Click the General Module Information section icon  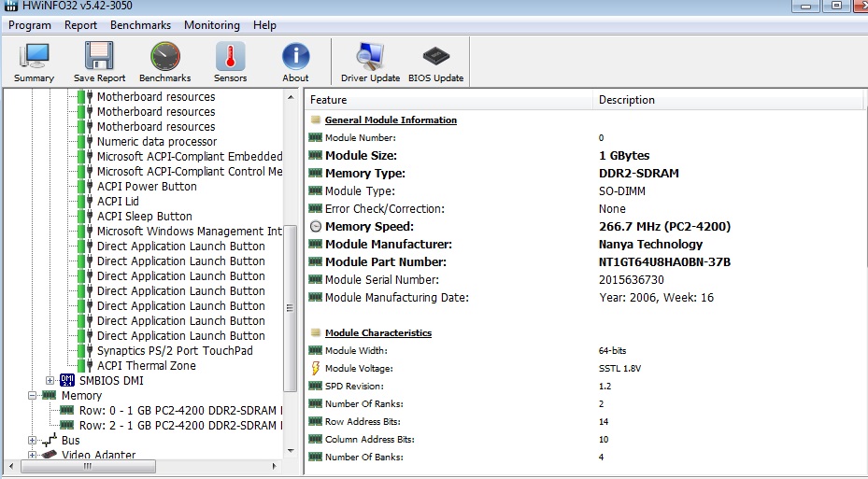(x=316, y=120)
